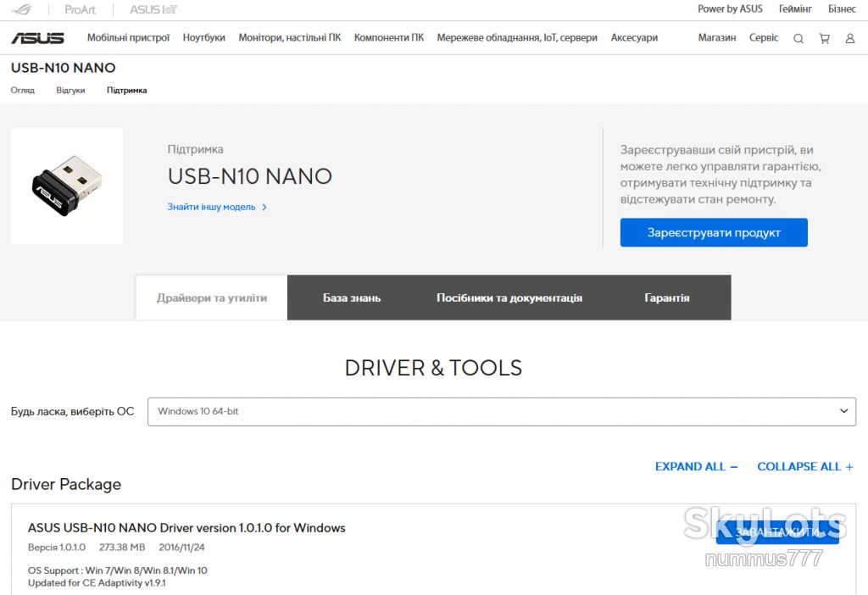The image size is (868, 595).
Task: Open Бізнес link in top bar
Action: (x=842, y=8)
